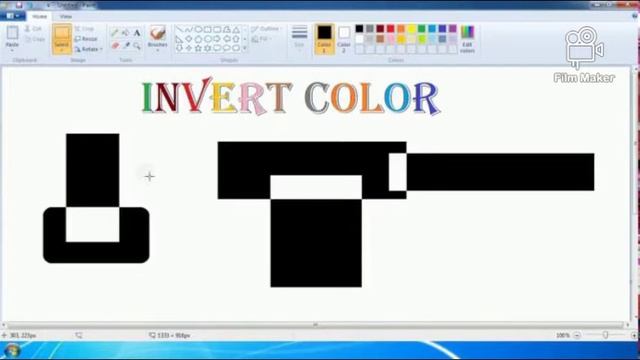Click the zoom slider handle

pos(605,335)
